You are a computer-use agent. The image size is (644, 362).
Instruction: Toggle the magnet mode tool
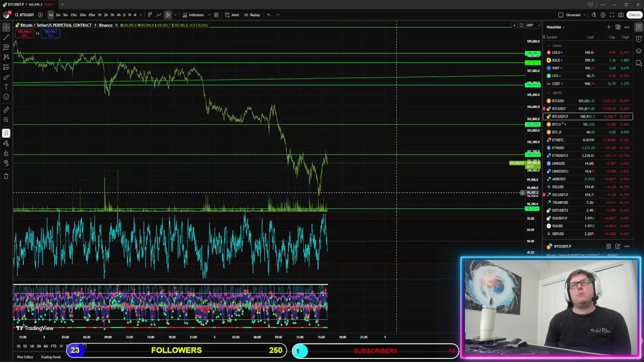pos(6,133)
